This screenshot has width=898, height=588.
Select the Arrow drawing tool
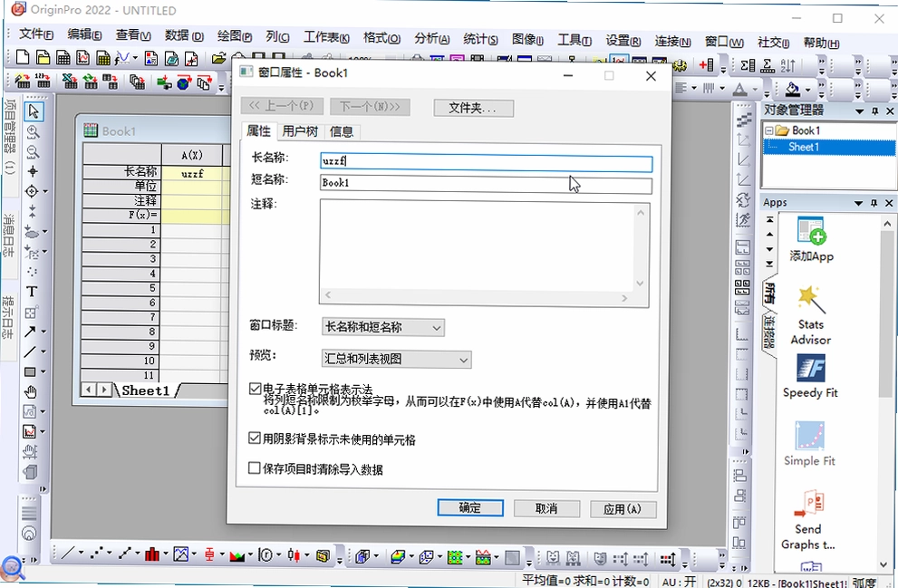pos(30,331)
